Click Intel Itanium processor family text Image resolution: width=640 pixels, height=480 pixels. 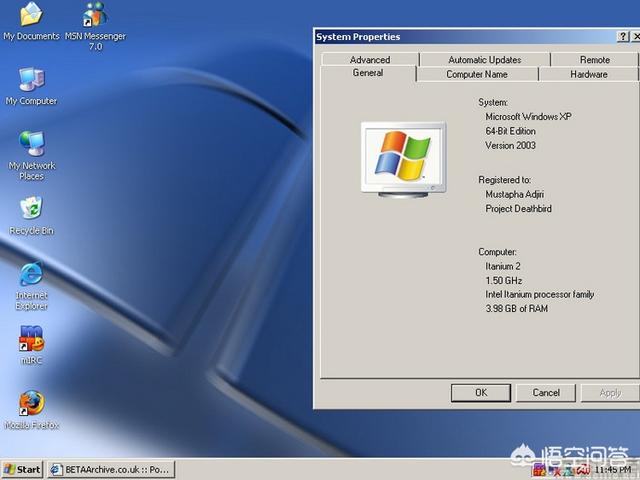(x=539, y=294)
